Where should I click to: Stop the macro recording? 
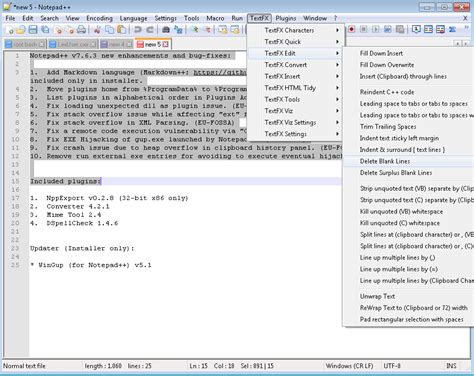click(363, 30)
